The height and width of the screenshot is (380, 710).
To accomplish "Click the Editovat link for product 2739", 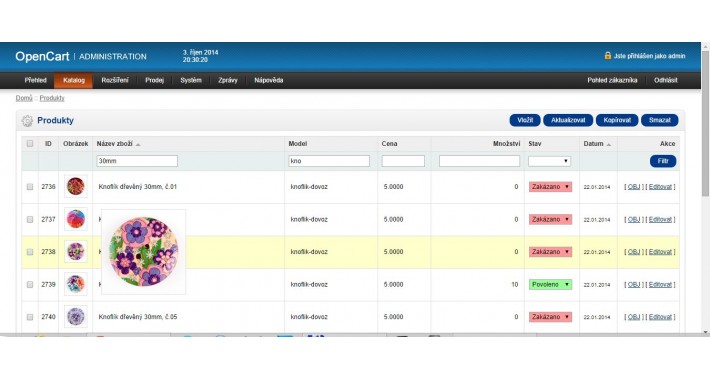I will 660,284.
